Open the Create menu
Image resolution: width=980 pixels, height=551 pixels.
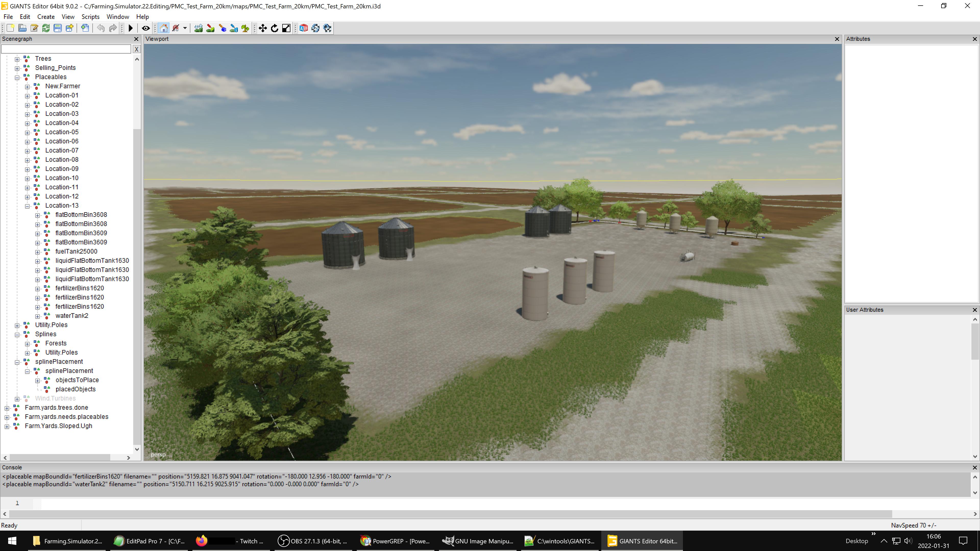tap(46, 17)
